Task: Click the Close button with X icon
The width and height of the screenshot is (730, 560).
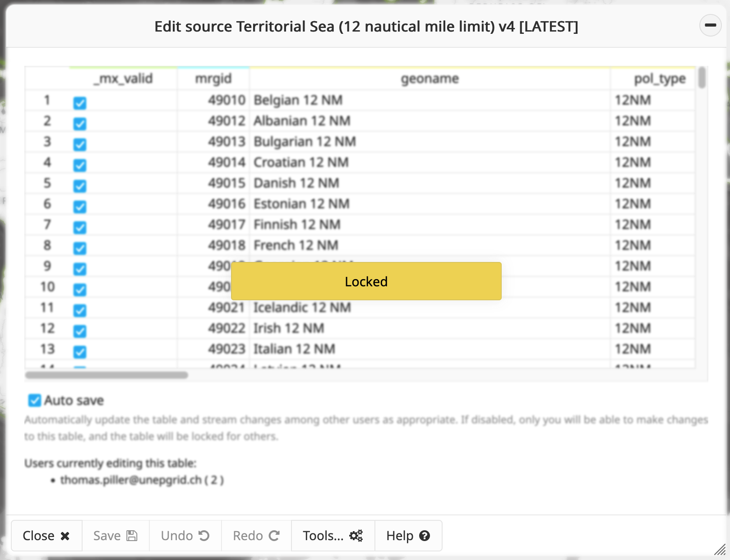Action: pos(46,536)
